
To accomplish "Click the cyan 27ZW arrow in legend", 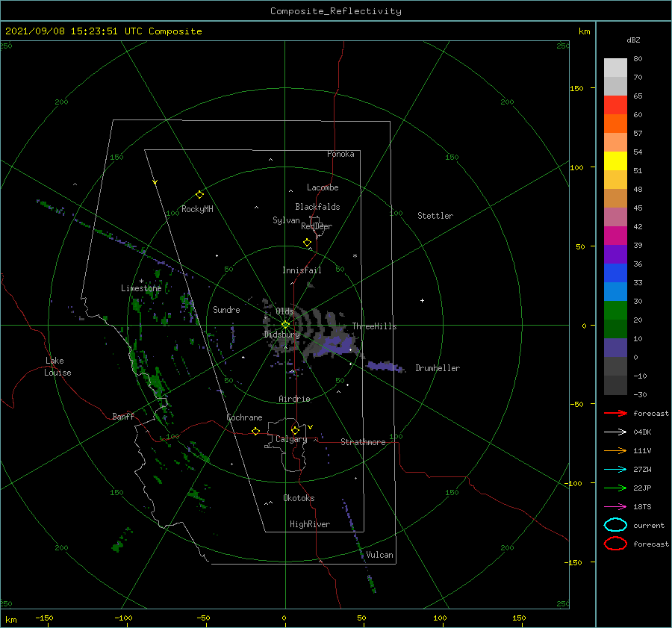I will tap(615, 470).
